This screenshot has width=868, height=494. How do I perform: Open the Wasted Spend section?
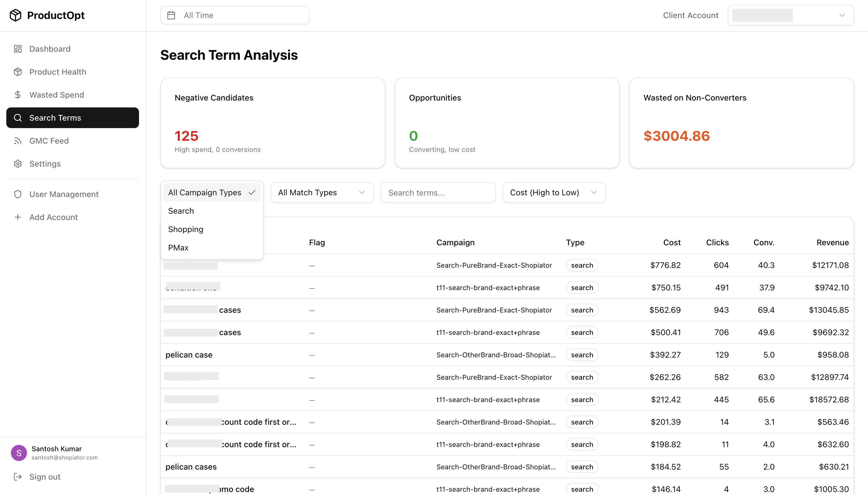[x=56, y=95]
